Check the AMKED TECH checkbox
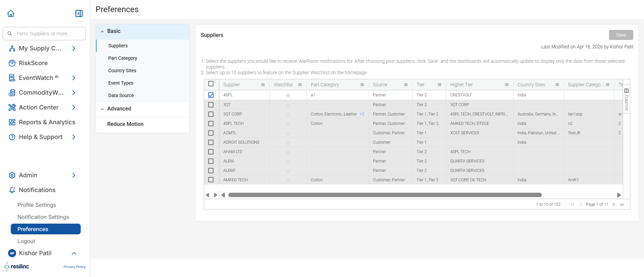Viewport: 644px width, 277px height. click(211, 180)
